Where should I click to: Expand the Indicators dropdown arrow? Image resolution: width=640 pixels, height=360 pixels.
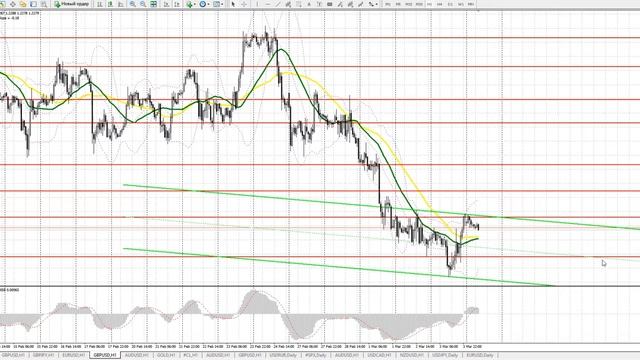tap(195, 4)
